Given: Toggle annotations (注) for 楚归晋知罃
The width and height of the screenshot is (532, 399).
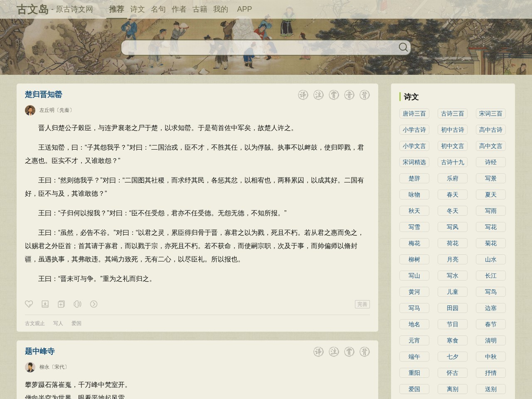Looking at the screenshot, I should coord(318,95).
